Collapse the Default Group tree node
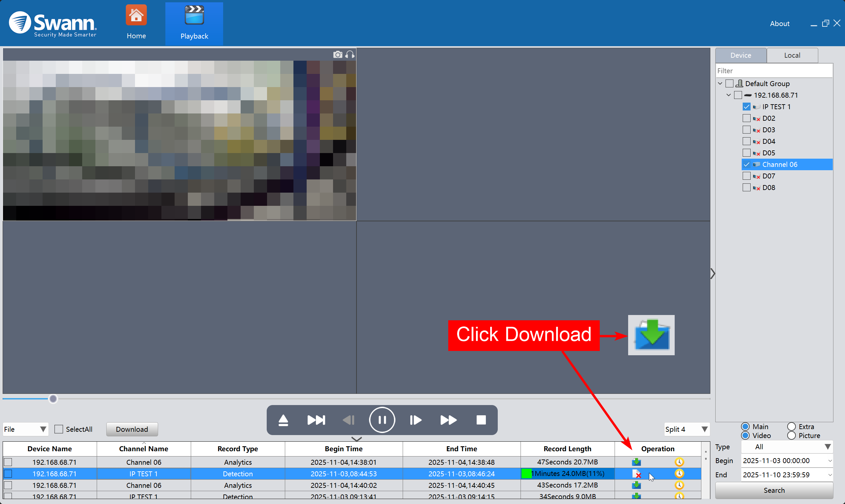Image resolution: width=845 pixels, height=504 pixels. click(720, 83)
